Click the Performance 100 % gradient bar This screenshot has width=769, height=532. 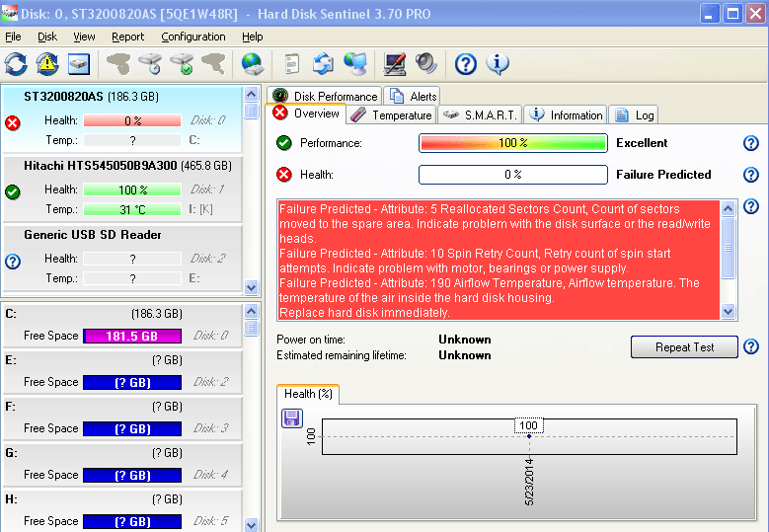[513, 143]
